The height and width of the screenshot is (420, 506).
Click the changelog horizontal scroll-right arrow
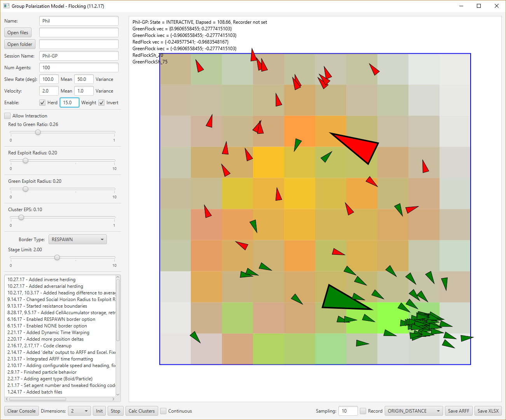113,399
